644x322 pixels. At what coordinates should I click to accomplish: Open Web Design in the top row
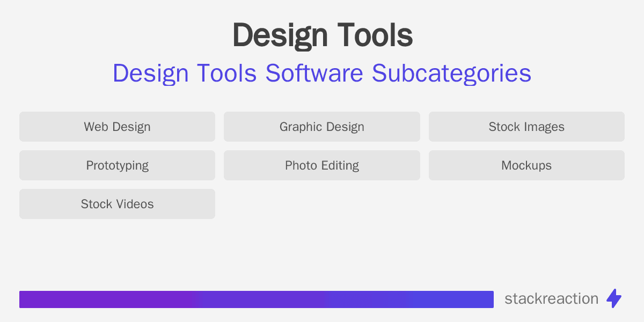[x=117, y=127]
